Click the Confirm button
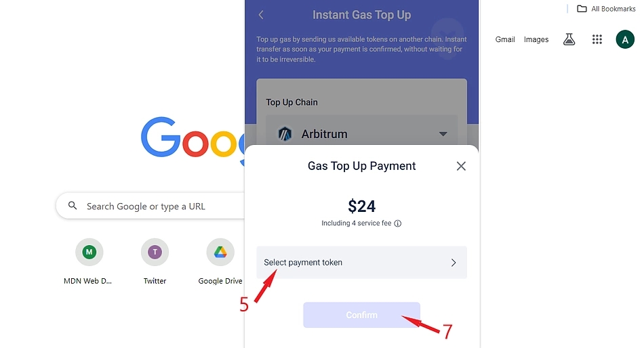 tap(361, 315)
